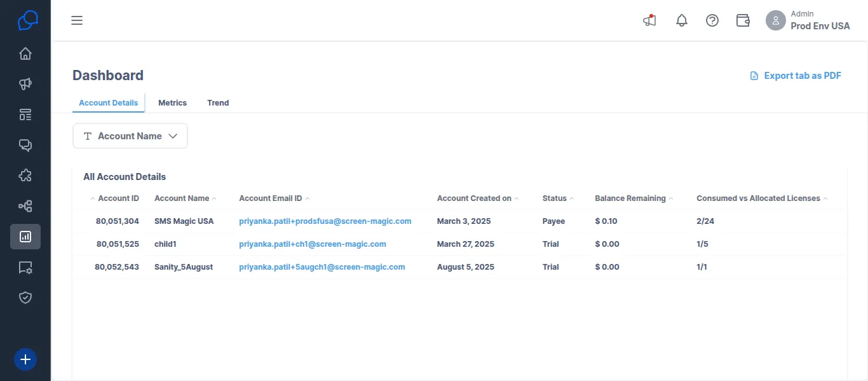Image resolution: width=868 pixels, height=381 pixels.
Task: Expand the Account Name filter dropdown
Action: click(130, 136)
